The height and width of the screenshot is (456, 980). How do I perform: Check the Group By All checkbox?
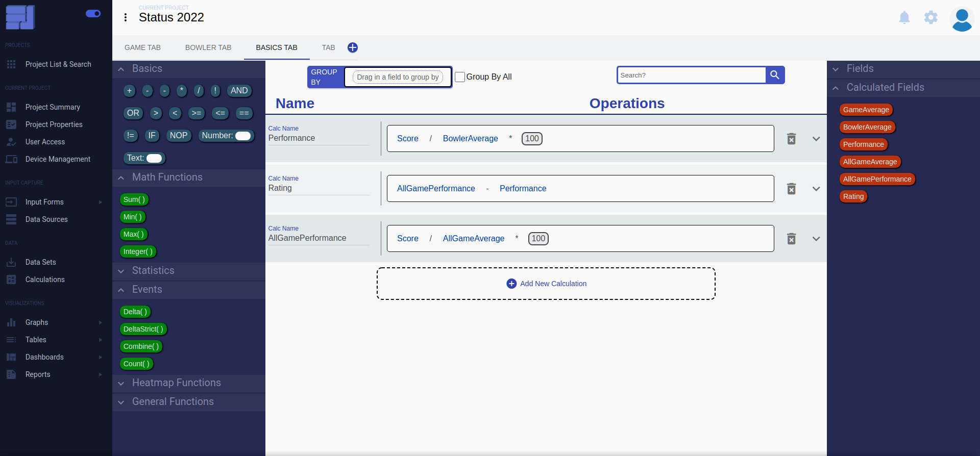[460, 77]
